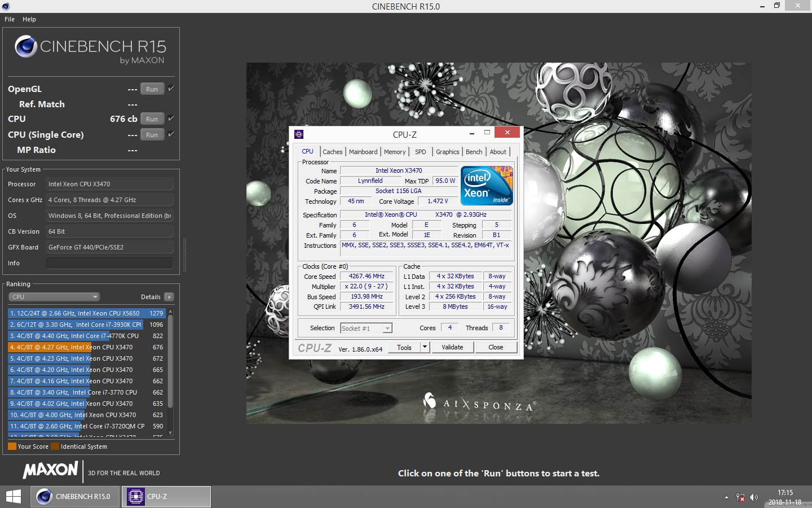Viewport: 812px width, 508px height.
Task: Click the Validate button in CPU-Z
Action: click(452, 347)
